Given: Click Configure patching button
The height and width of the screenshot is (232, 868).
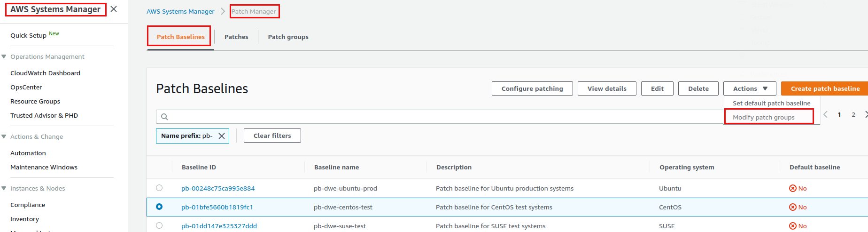Looking at the screenshot, I should [532, 88].
